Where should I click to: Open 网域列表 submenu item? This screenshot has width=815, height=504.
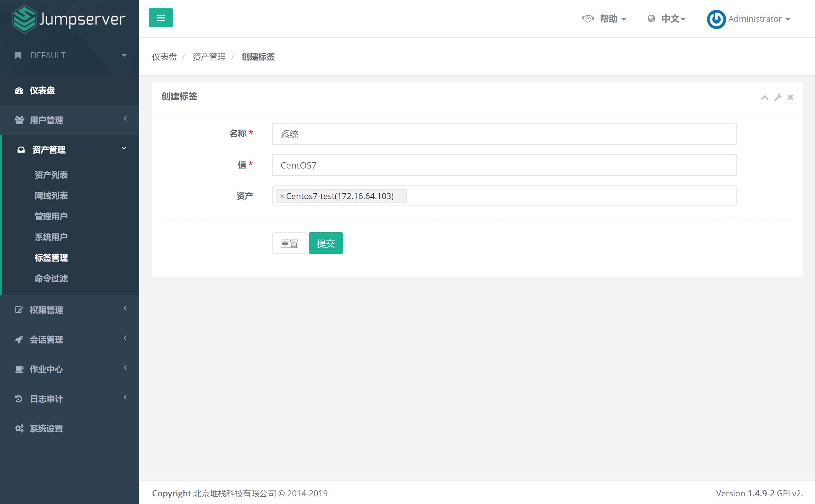[51, 196]
